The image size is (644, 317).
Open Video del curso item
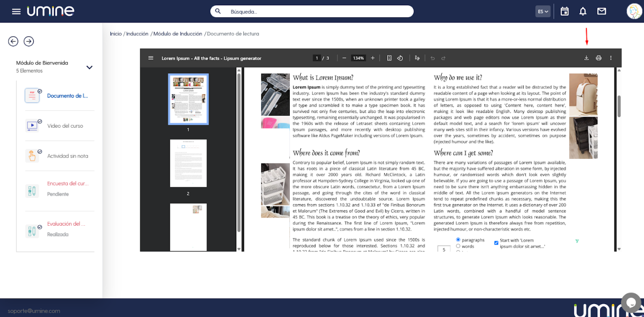point(60,126)
